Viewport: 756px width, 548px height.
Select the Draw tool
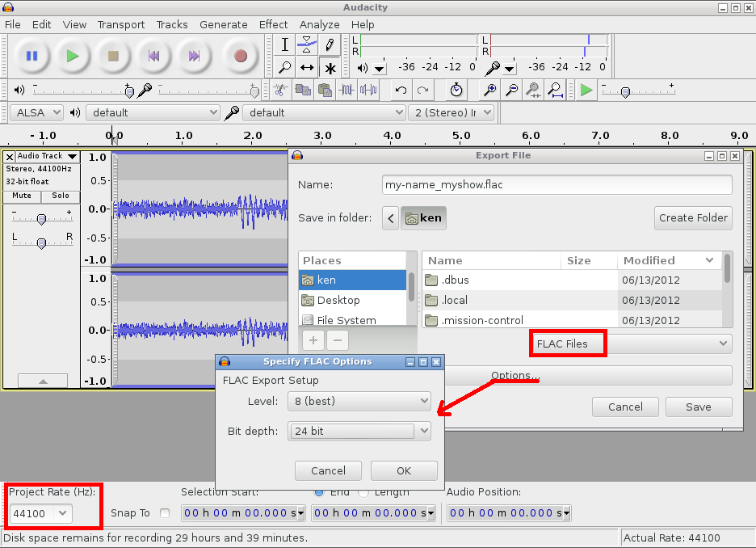(x=329, y=44)
